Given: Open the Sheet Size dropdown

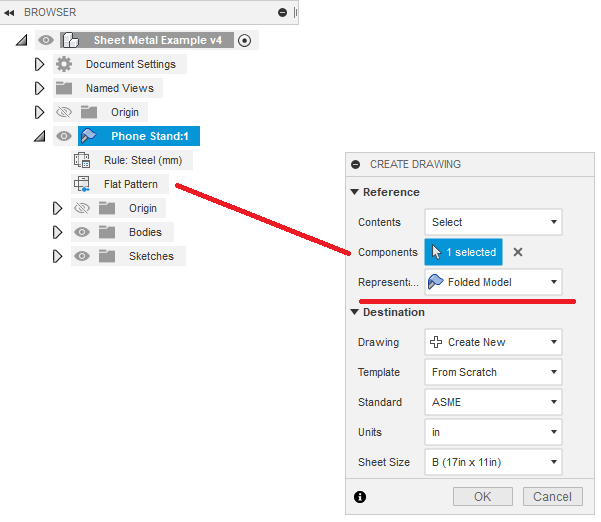Looking at the screenshot, I should coord(493,462).
